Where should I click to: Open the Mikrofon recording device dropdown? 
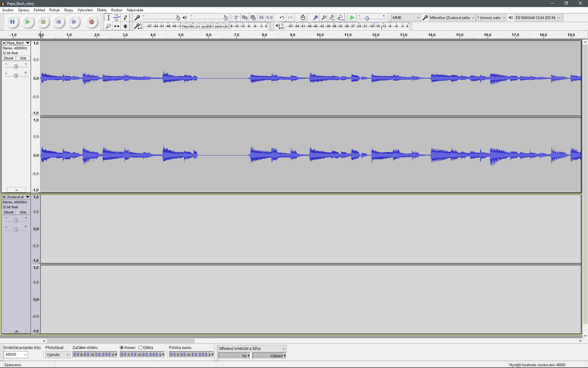point(452,18)
